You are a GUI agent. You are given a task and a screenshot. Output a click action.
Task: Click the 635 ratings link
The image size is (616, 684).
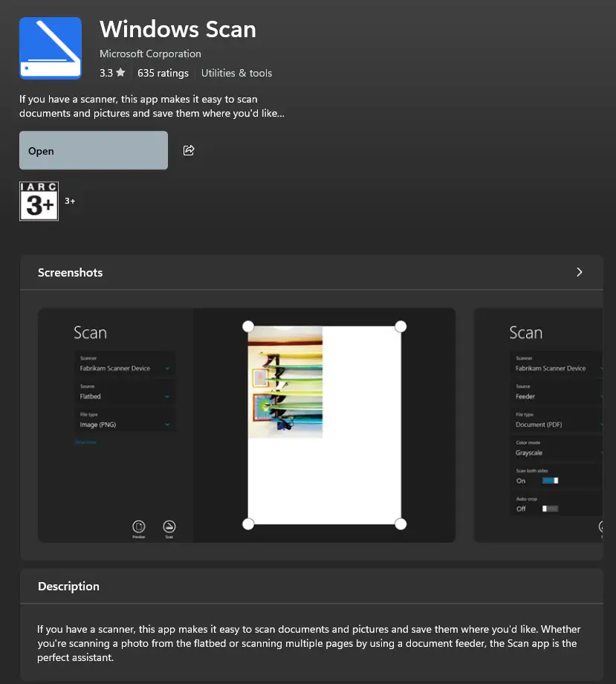tap(163, 73)
